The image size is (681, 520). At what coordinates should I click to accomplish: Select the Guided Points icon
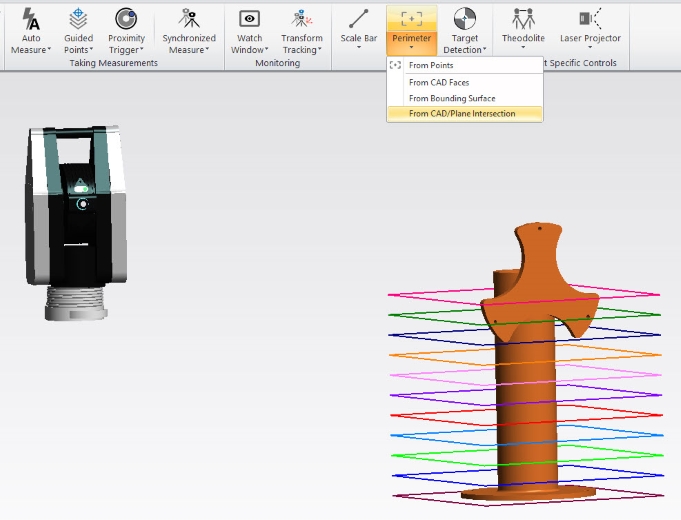(79, 18)
